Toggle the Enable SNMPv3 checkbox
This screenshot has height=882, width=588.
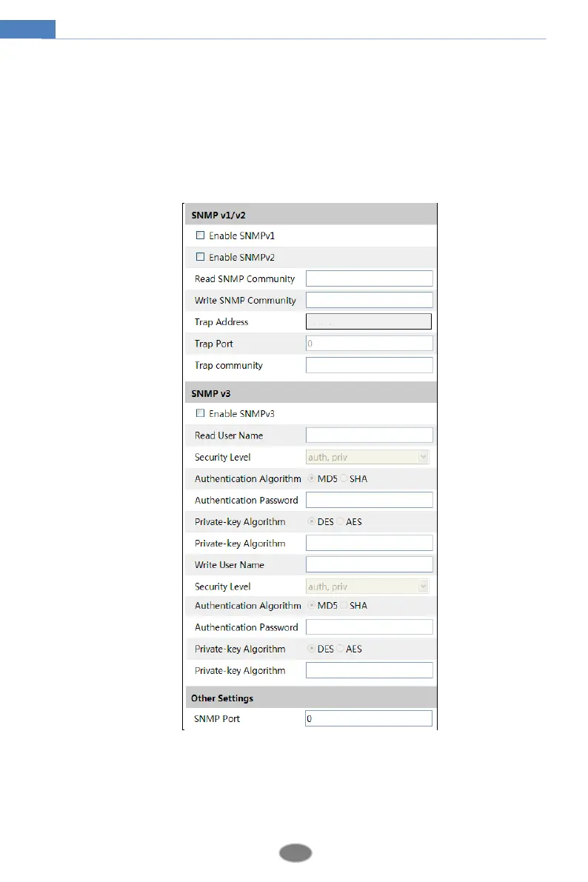(x=200, y=413)
